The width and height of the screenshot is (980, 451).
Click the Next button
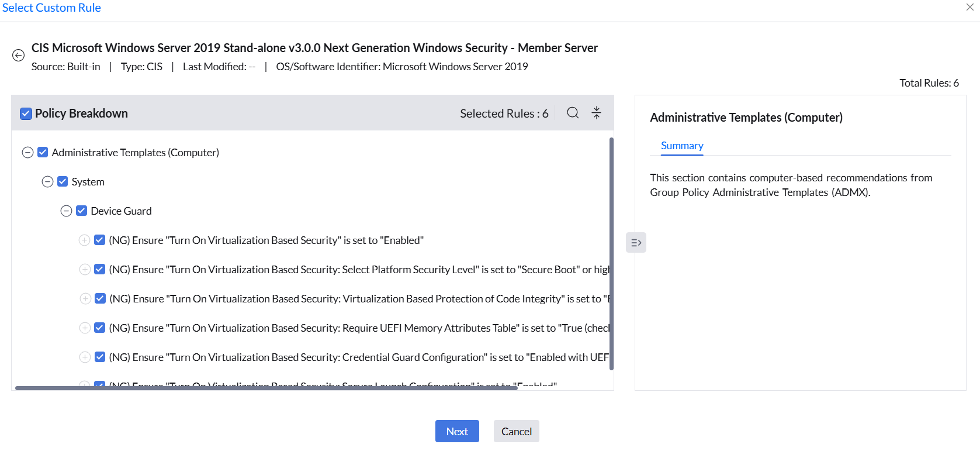(457, 431)
